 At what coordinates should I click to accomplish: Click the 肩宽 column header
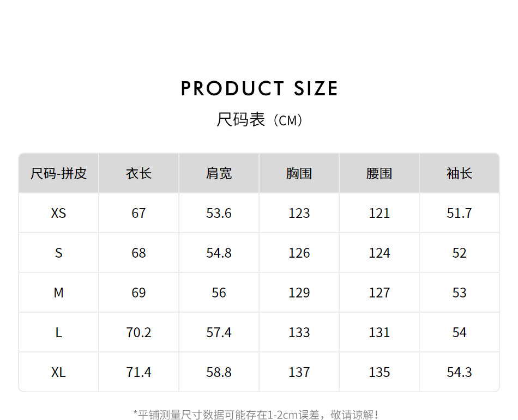click(x=219, y=174)
